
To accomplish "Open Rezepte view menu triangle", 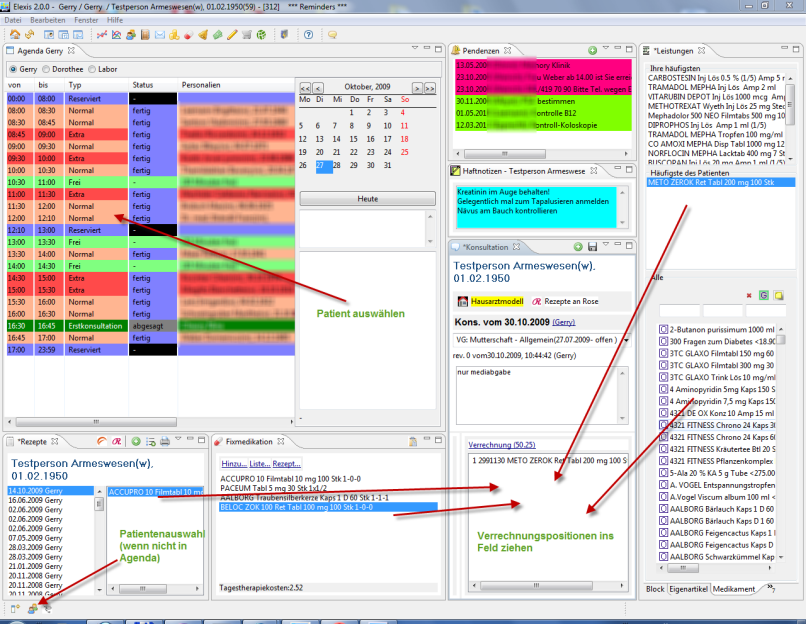I will (x=178, y=438).
